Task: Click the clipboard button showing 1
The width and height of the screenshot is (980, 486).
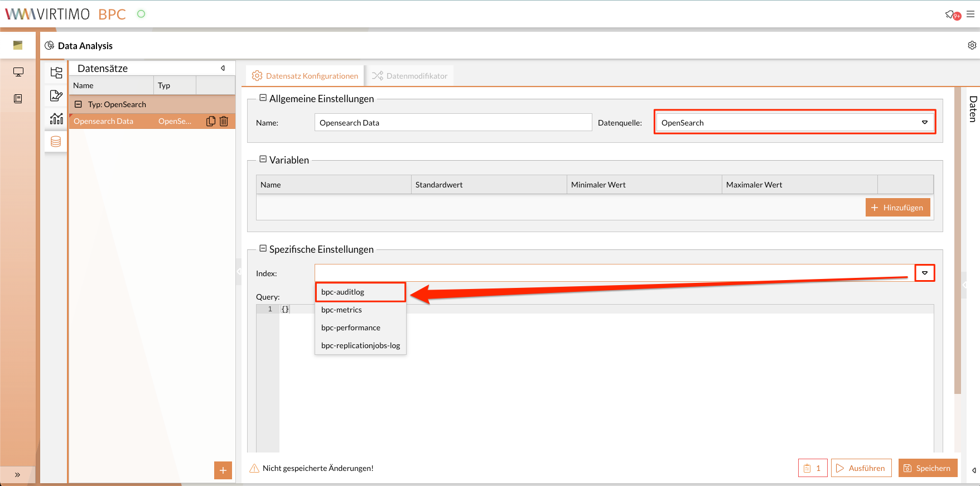Action: [813, 468]
